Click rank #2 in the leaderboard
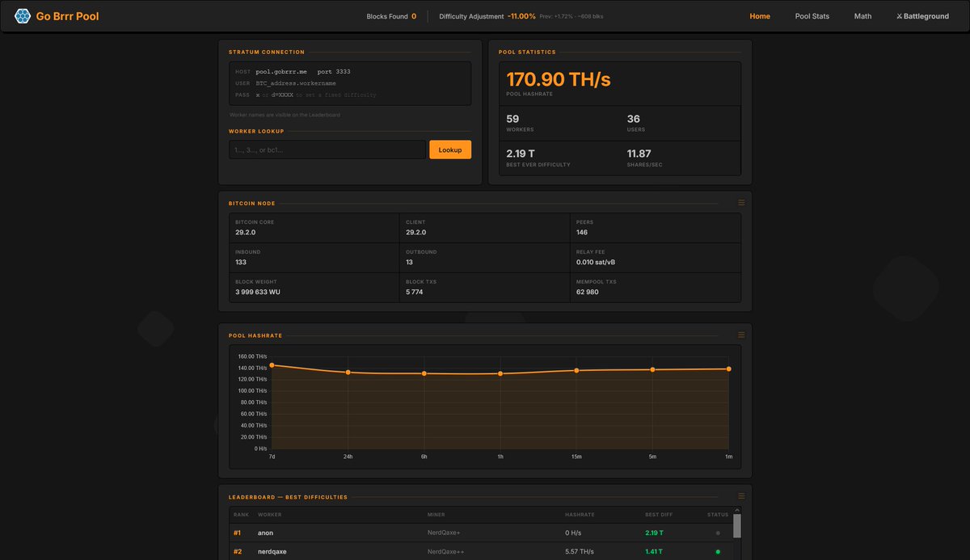Screen dimensions: 970x560 point(238,552)
